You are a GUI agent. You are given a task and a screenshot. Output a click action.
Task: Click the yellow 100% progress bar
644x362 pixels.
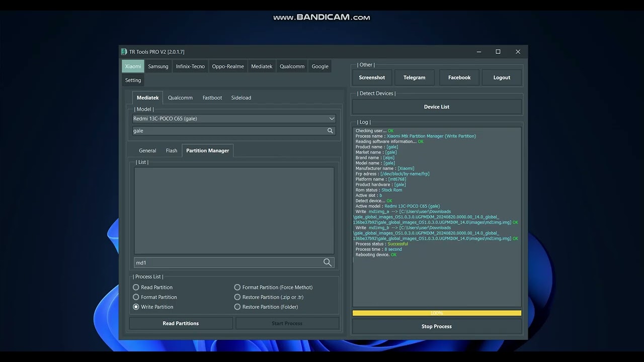pyautogui.click(x=437, y=313)
